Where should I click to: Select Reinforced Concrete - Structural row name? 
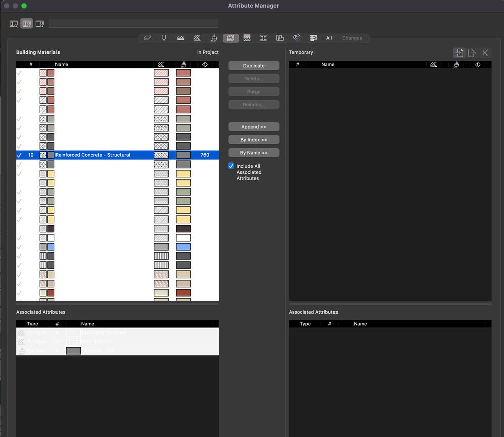click(92, 155)
